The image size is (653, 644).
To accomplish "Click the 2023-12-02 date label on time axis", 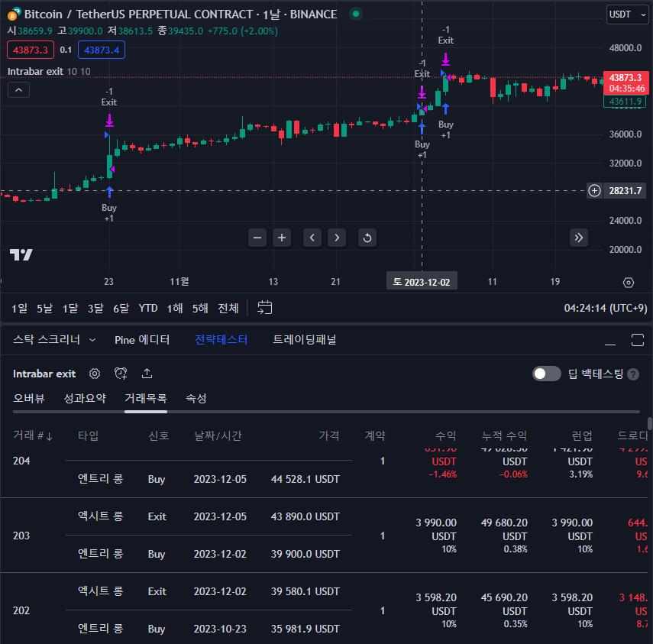I will coord(422,282).
